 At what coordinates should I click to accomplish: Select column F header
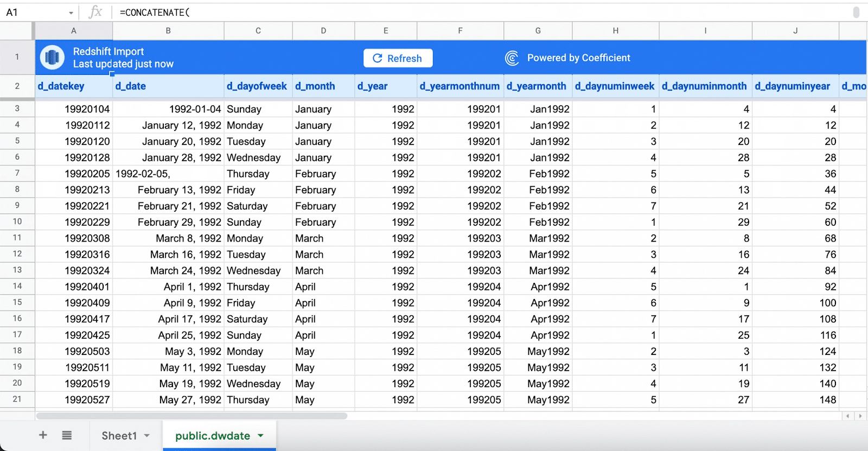pyautogui.click(x=460, y=31)
